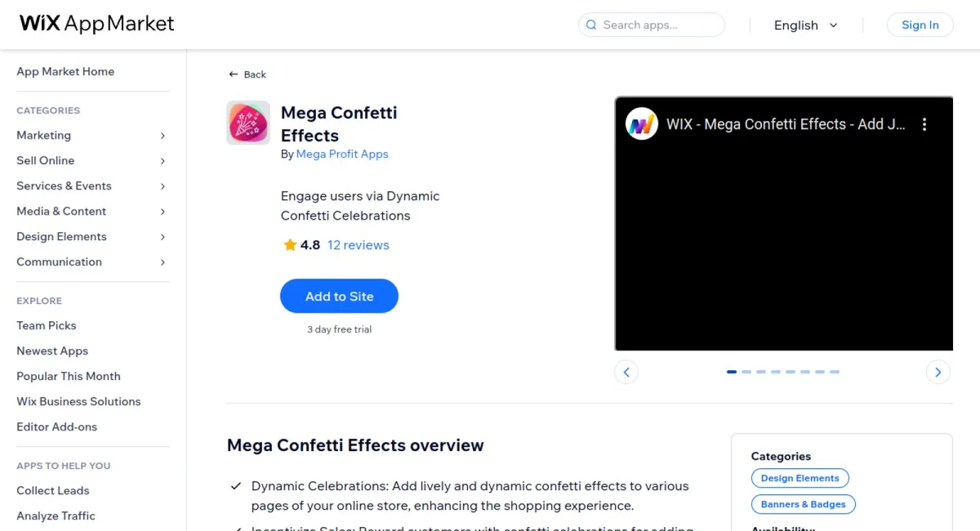
Task: Click the yellow rating star icon
Action: coord(290,245)
